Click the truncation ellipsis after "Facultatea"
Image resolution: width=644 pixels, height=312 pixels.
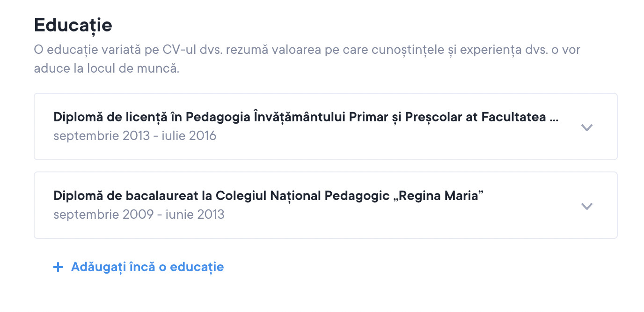[x=554, y=118]
